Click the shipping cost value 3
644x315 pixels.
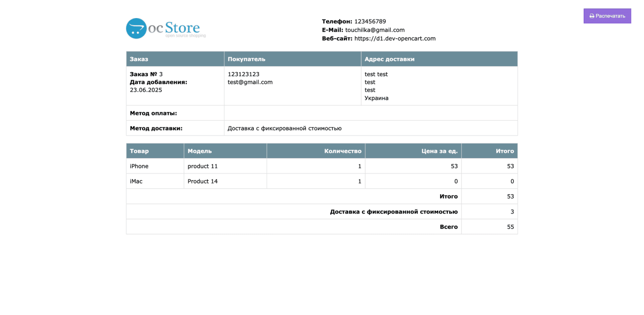512,211
